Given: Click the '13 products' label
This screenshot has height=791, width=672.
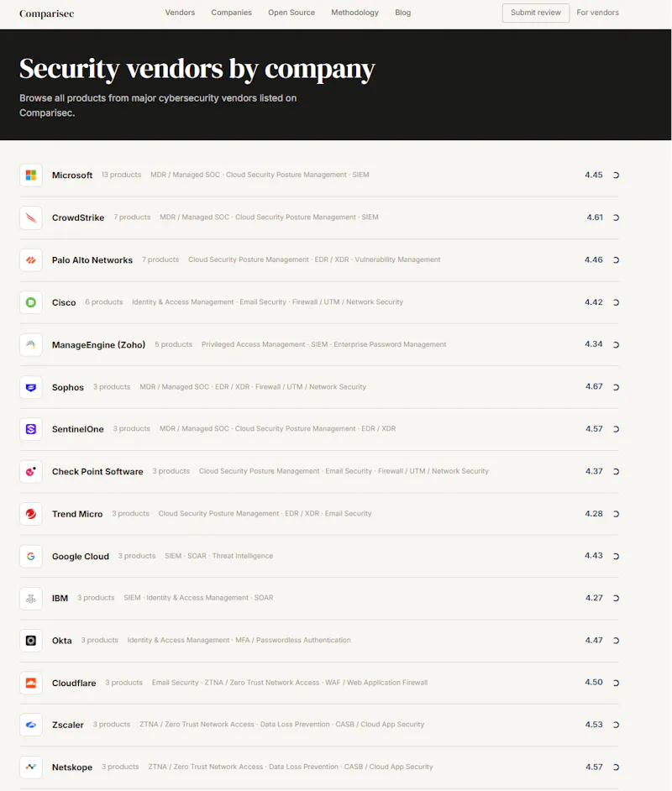Looking at the screenshot, I should click(x=122, y=175).
